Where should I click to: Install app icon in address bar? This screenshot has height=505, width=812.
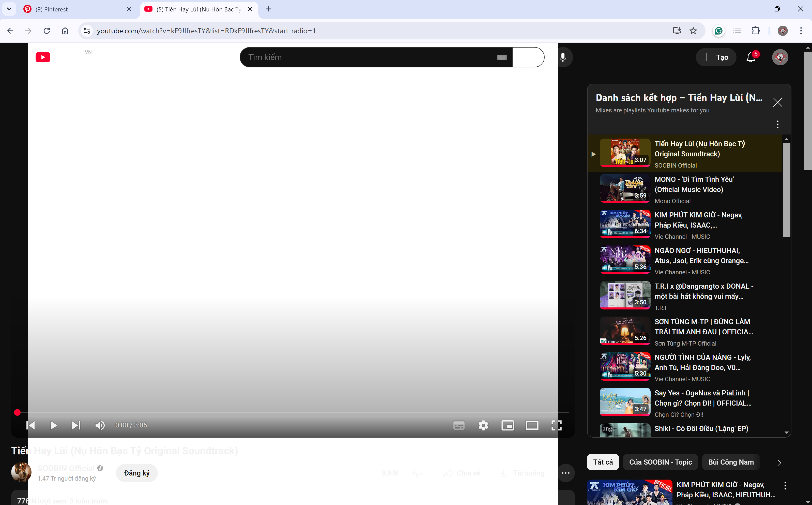coord(677,31)
